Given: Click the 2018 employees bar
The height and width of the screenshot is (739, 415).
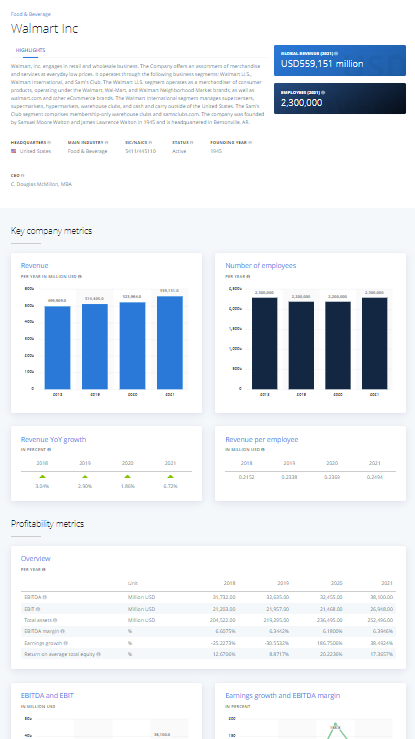Looking at the screenshot, I should click(265, 343).
